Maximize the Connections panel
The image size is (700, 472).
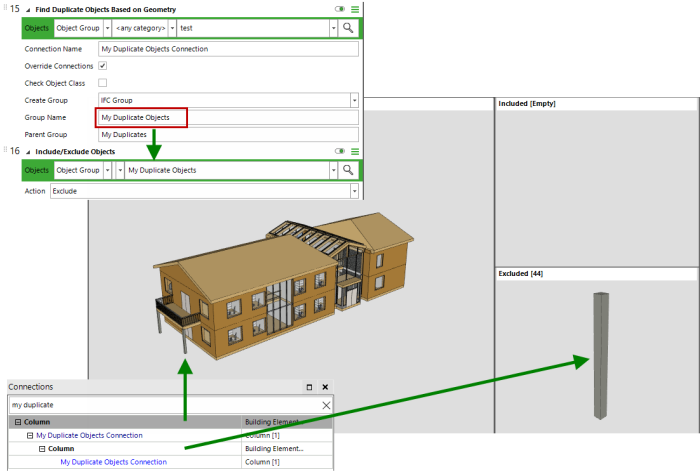click(309, 387)
